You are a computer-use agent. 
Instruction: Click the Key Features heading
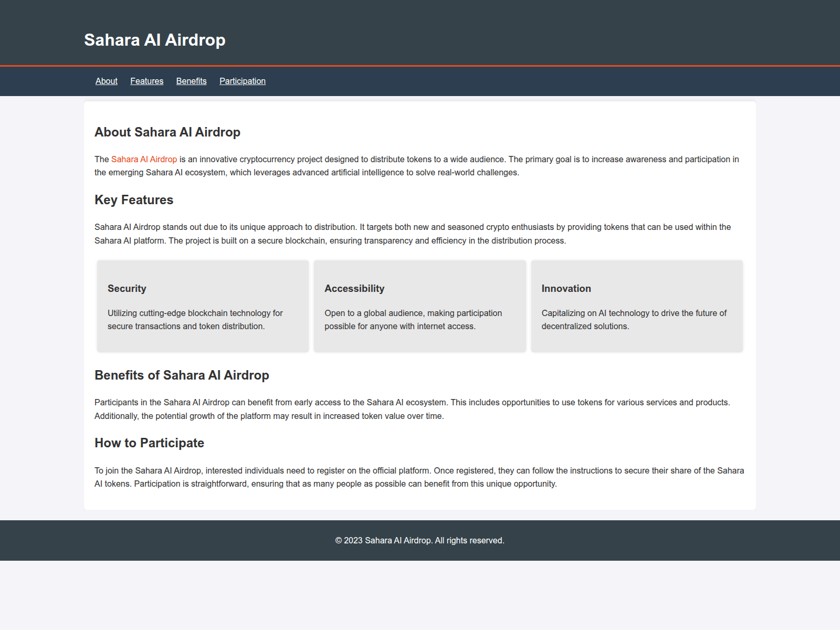coord(134,199)
